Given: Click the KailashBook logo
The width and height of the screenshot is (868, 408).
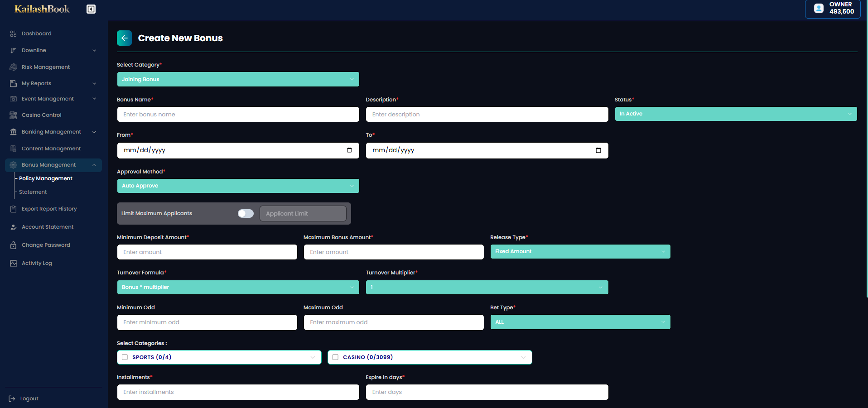Looking at the screenshot, I should click(42, 9).
